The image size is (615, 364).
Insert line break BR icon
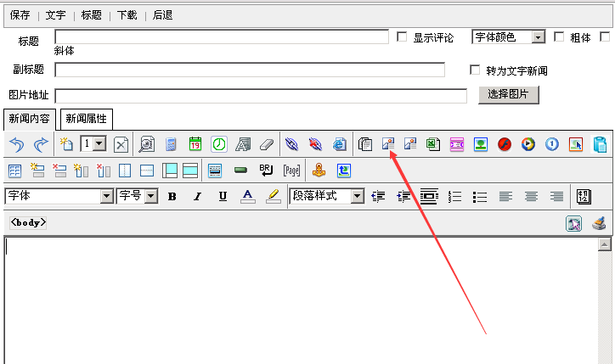point(266,170)
